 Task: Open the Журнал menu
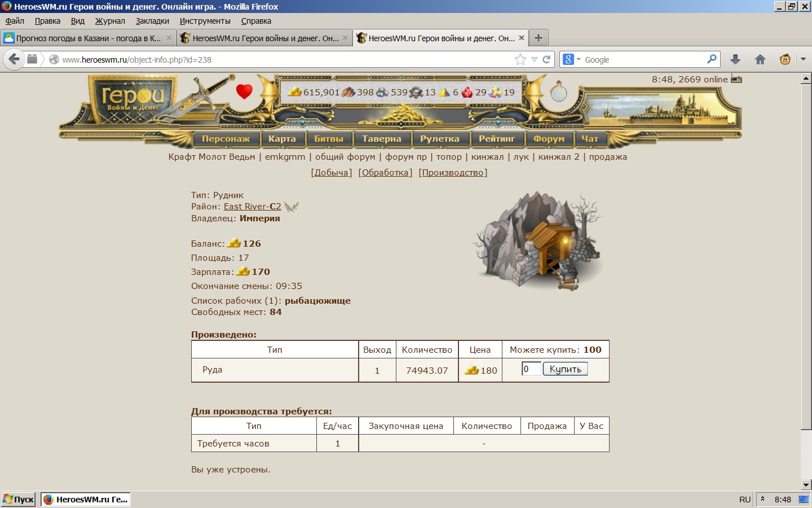point(110,21)
